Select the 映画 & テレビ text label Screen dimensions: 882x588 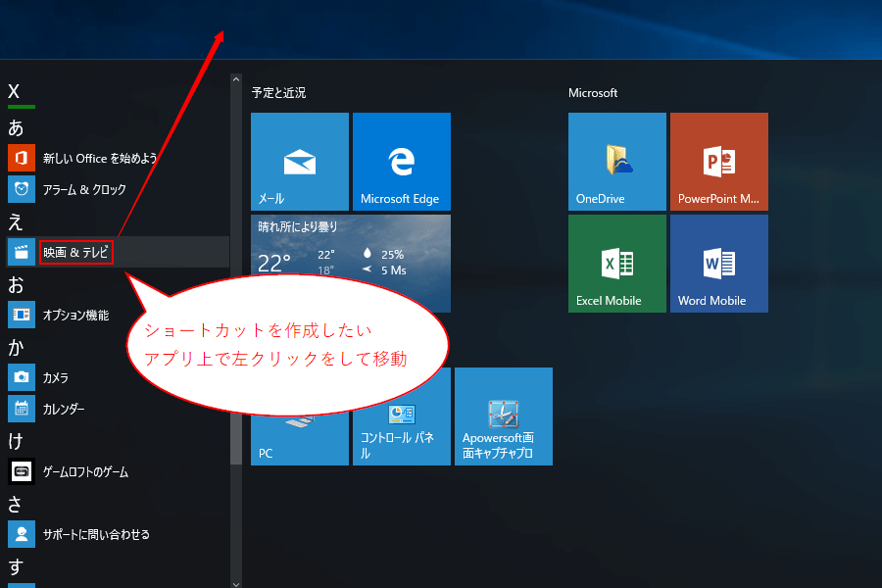point(75,252)
